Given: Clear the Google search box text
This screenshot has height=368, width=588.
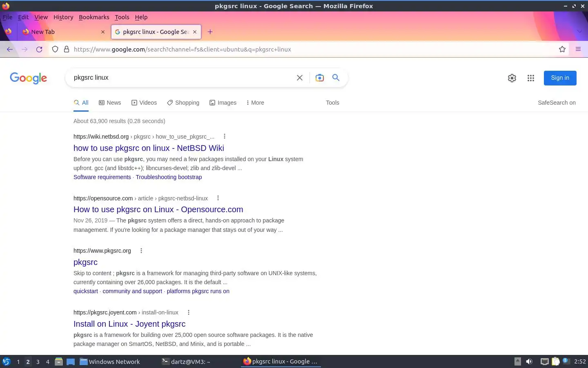Looking at the screenshot, I should point(300,78).
